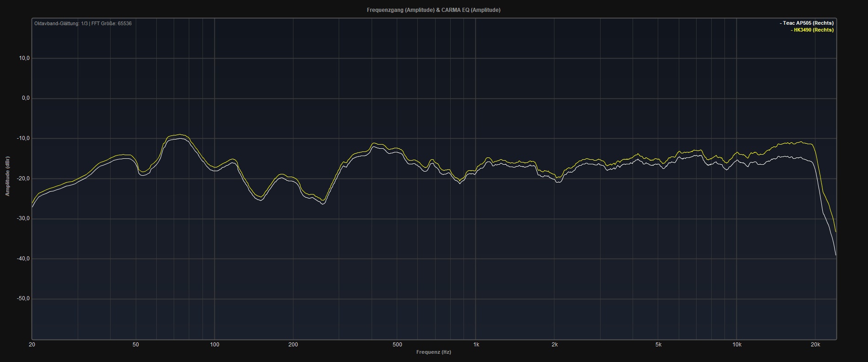
Task: Click the -30,0 amplitude tick label
Action: (x=23, y=219)
